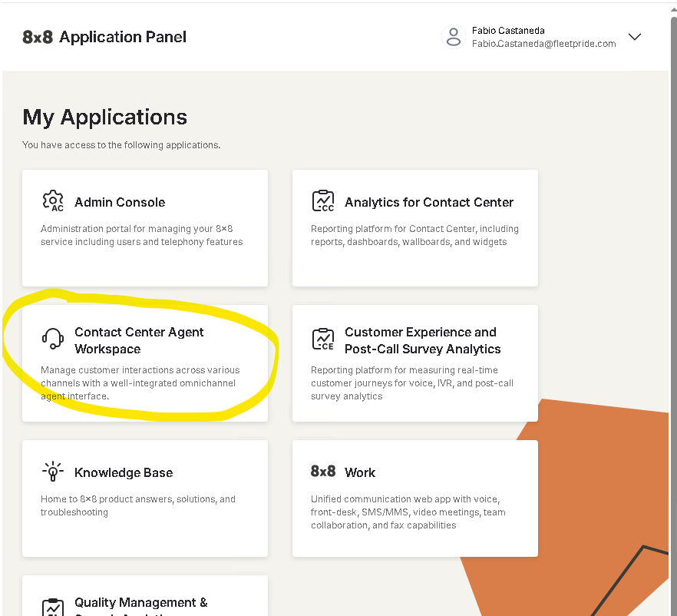Click 'Home to 8x8 product answers' description

[x=137, y=505]
